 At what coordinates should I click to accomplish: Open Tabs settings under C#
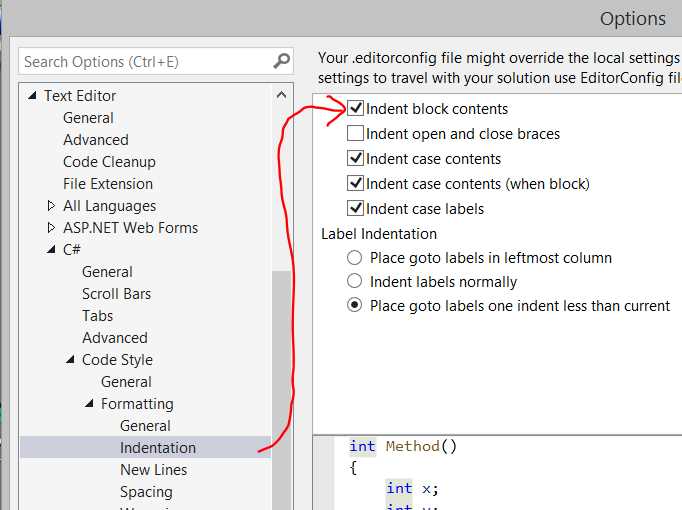pyautogui.click(x=97, y=316)
